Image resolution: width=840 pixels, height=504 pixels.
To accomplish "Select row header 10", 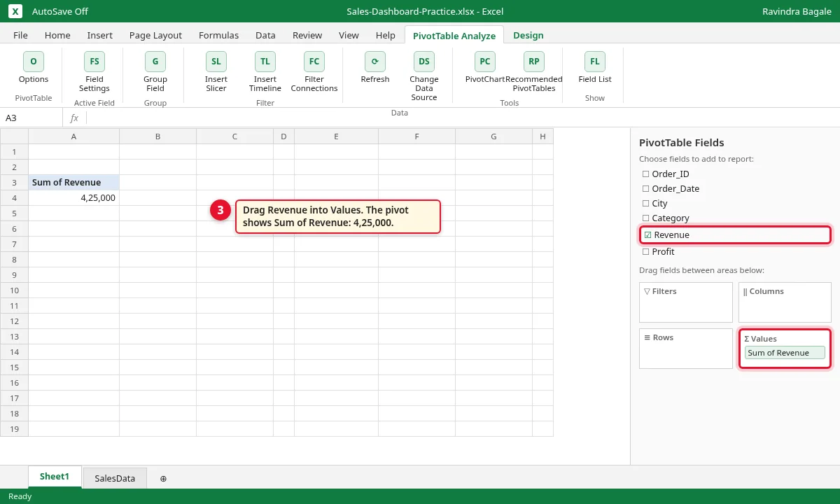I will click(x=14, y=290).
